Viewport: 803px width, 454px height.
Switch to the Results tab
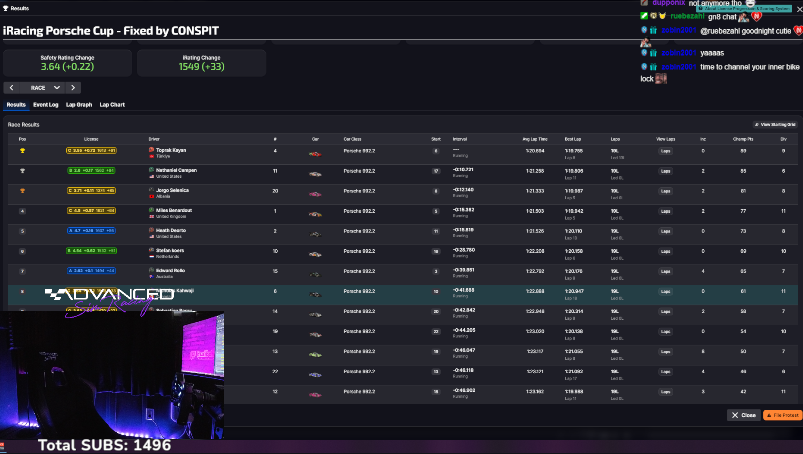click(16, 104)
